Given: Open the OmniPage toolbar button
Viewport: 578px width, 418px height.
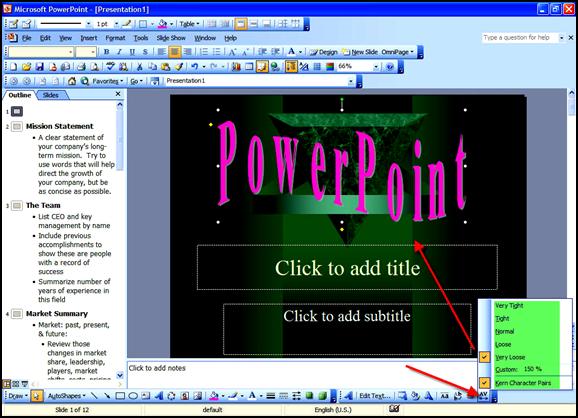Looking at the screenshot, I should 397,52.
